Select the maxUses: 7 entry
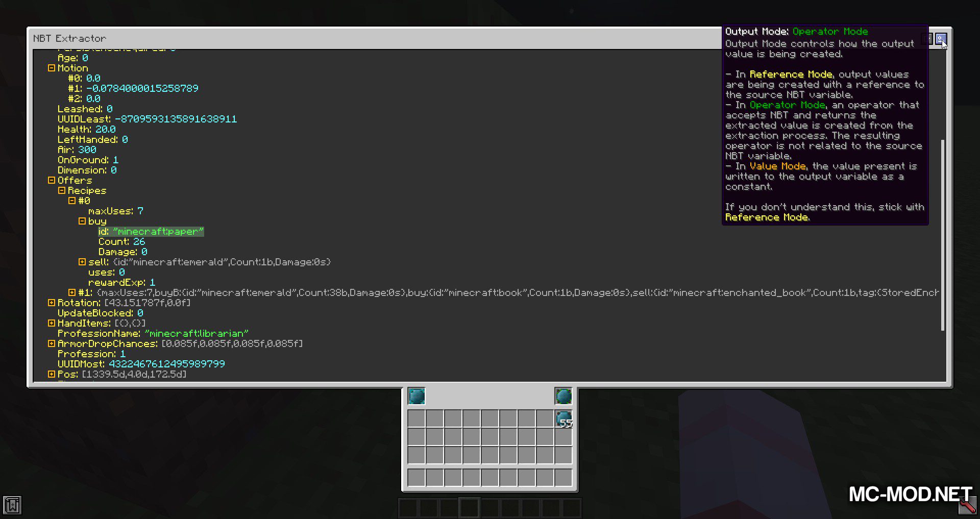 [115, 211]
